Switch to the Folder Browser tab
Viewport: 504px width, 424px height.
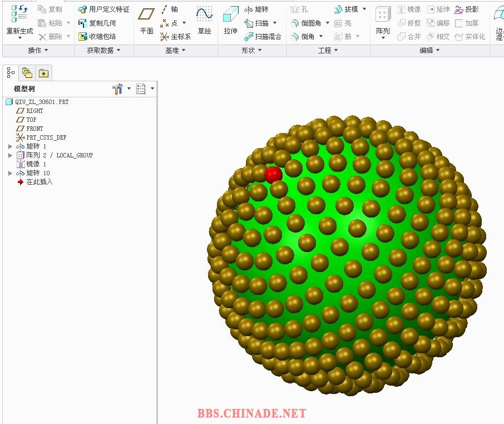coord(27,73)
